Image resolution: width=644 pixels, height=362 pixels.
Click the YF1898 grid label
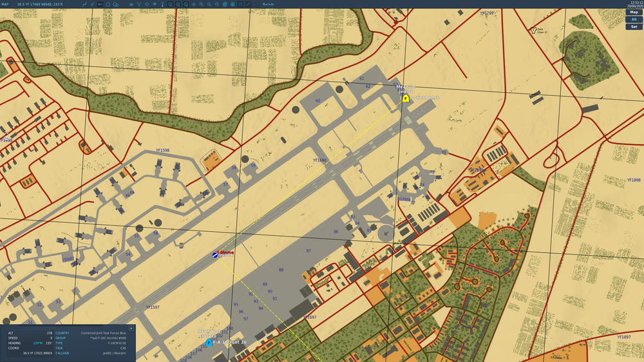coord(634,180)
